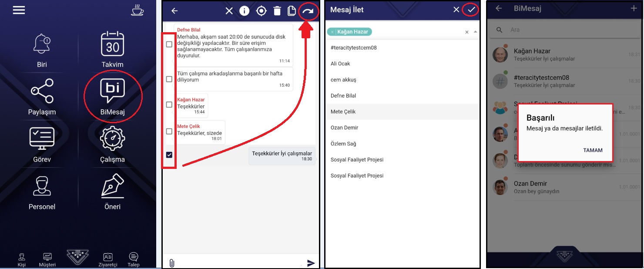Viewport: 644px width, 269px height.
Task: Select #teracitytestcem08 as recipient
Action: click(402, 48)
